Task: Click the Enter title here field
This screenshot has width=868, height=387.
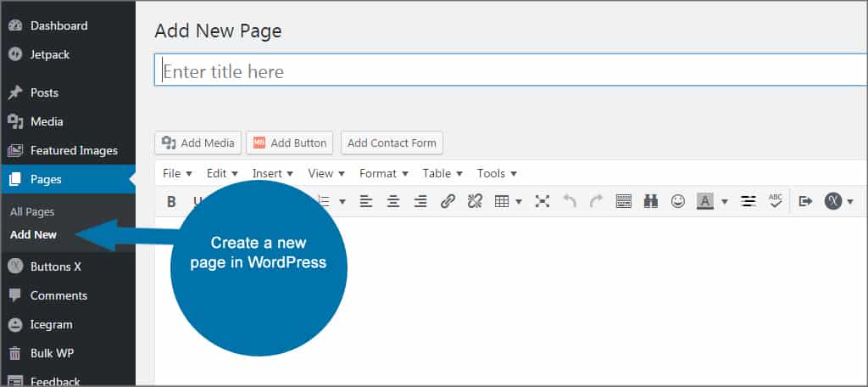Action: (x=510, y=70)
